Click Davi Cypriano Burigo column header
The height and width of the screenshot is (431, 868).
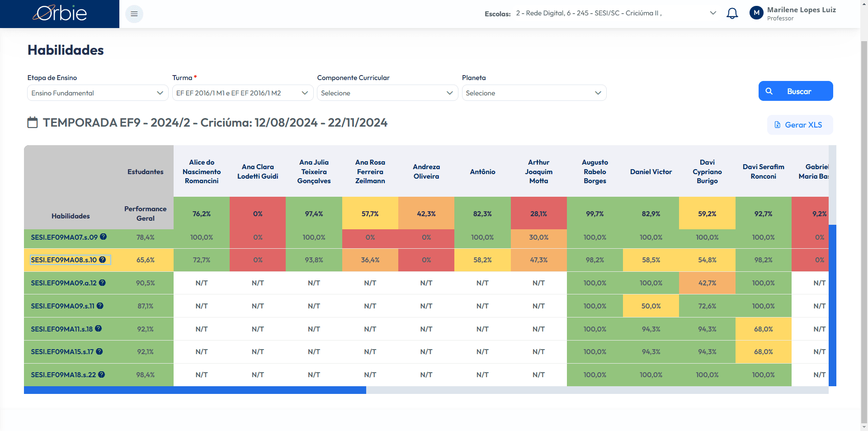707,171
